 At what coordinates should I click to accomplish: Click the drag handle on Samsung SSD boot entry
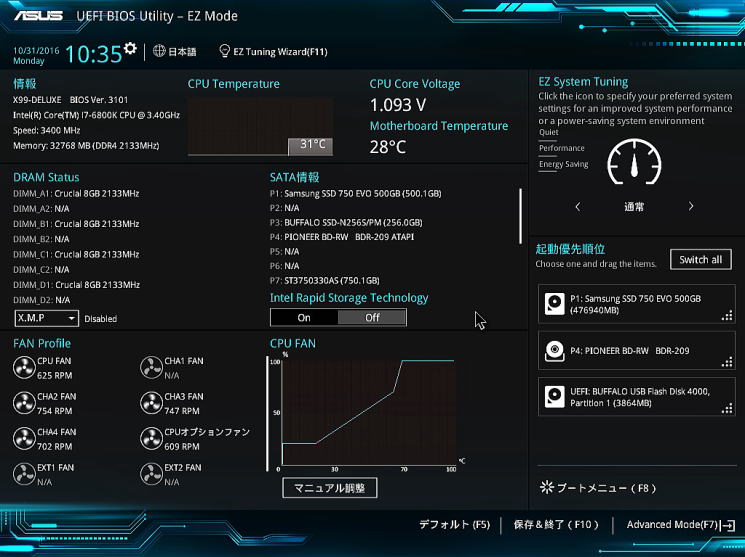(x=727, y=316)
